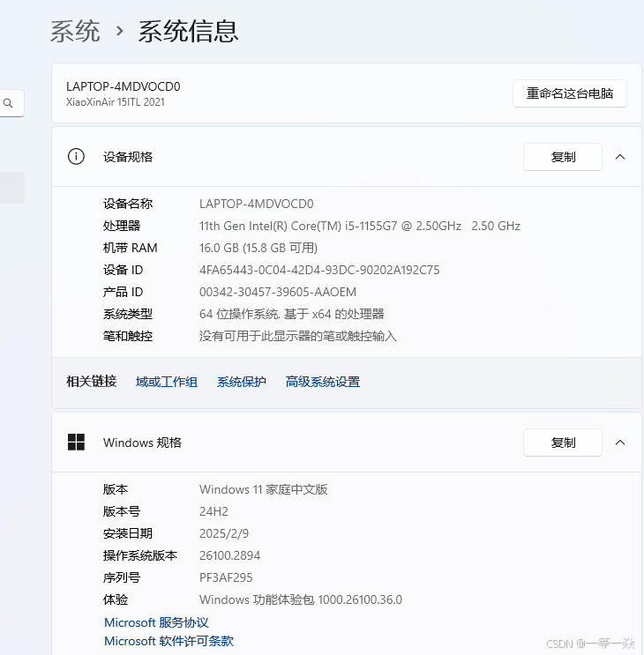Click the 2025/2/9 install date value
Viewport: 644px width, 655px height.
point(224,533)
